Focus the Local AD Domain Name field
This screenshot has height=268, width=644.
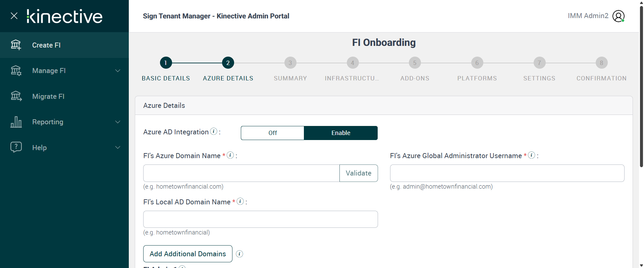pos(260,219)
